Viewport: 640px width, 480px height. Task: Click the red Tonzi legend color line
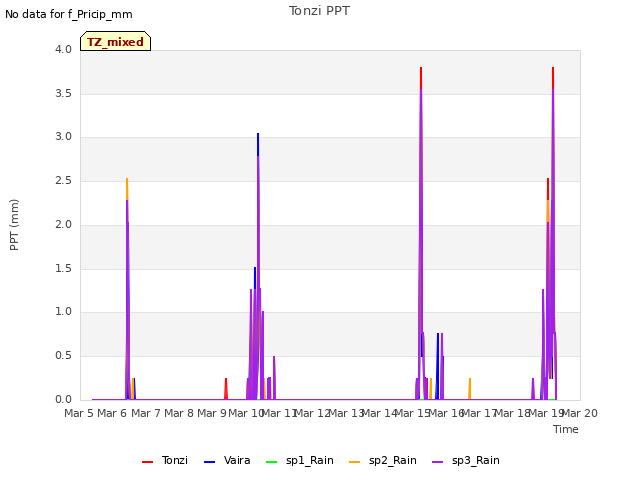pyautogui.click(x=147, y=462)
